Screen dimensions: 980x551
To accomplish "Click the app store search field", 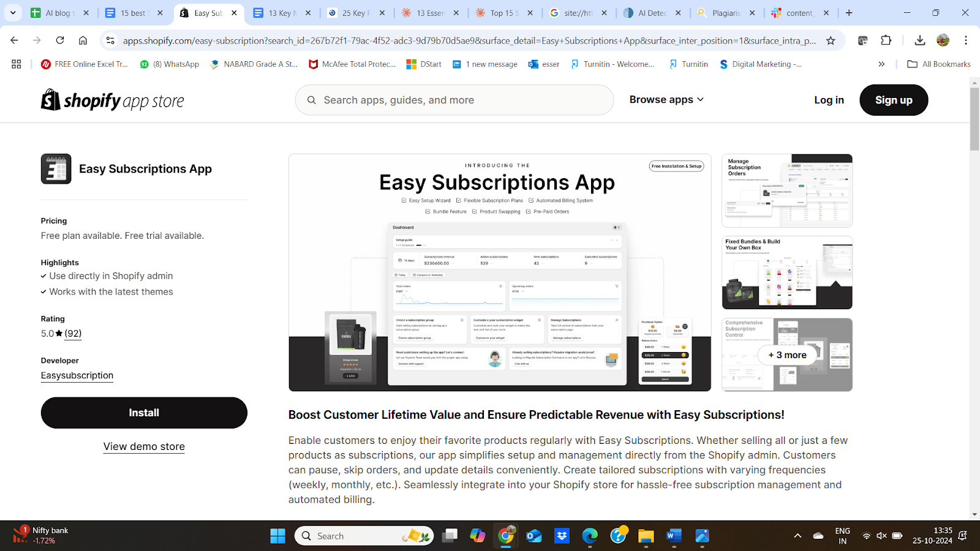I will [454, 100].
